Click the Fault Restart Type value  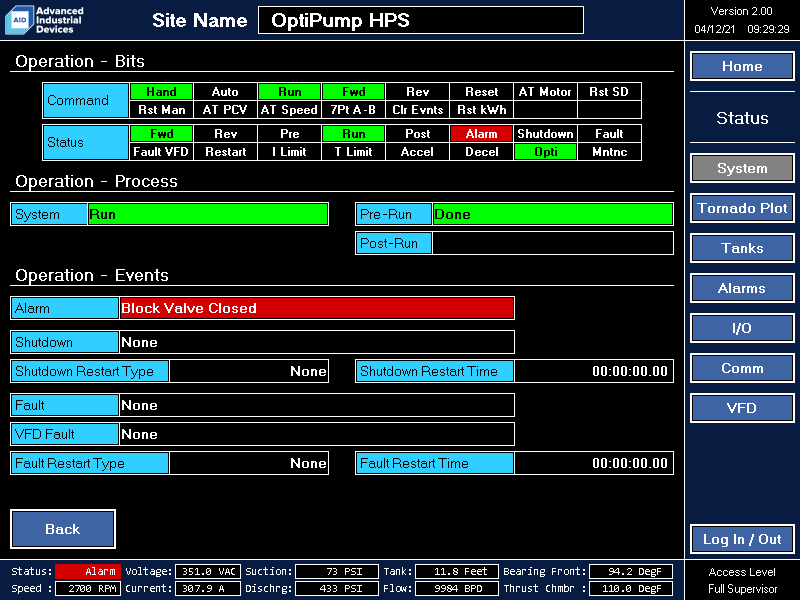tap(248, 463)
